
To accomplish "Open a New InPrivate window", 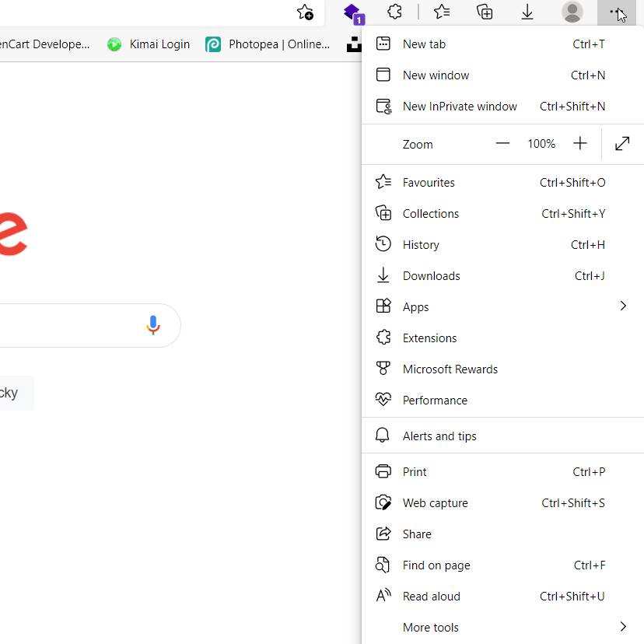I will [x=459, y=106].
